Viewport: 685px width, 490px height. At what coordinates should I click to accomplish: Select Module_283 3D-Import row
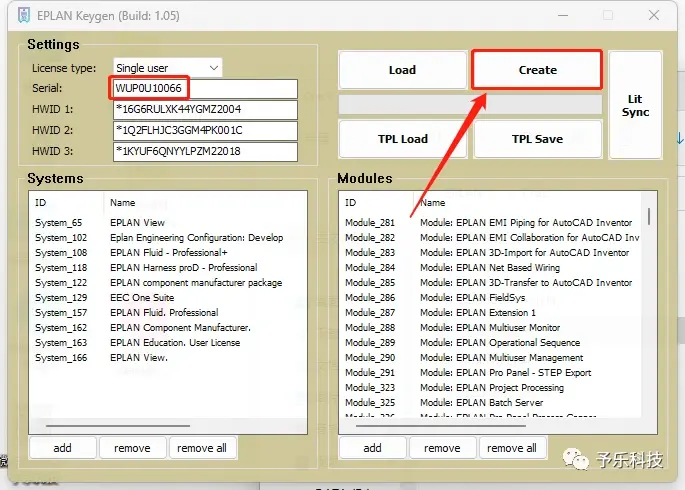(491, 252)
